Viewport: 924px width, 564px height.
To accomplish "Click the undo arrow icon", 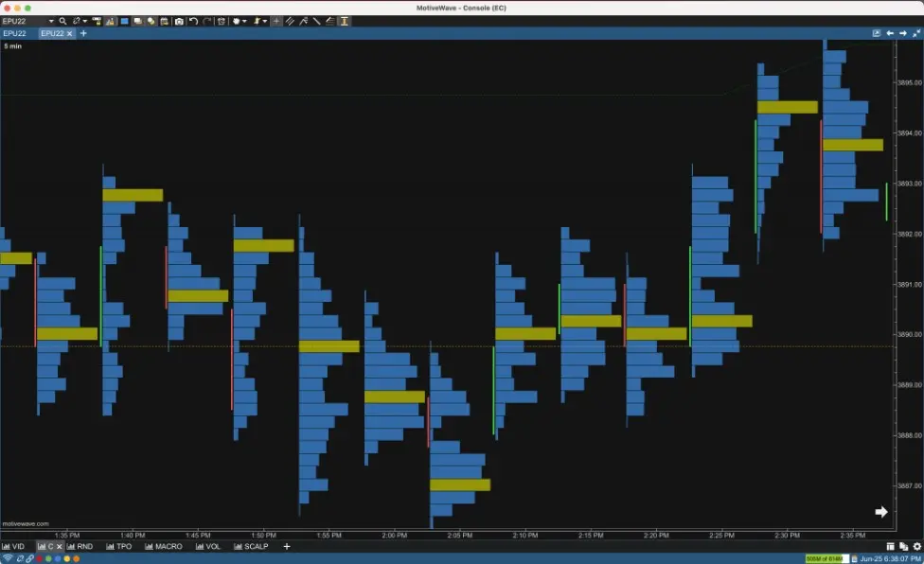I will (x=193, y=21).
